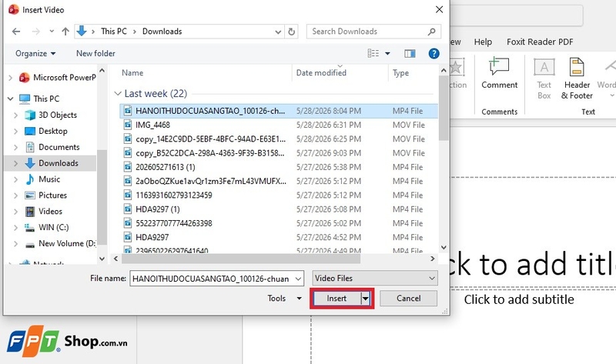The height and width of the screenshot is (364, 616).
Task: Click the Insert button
Action: (x=336, y=299)
